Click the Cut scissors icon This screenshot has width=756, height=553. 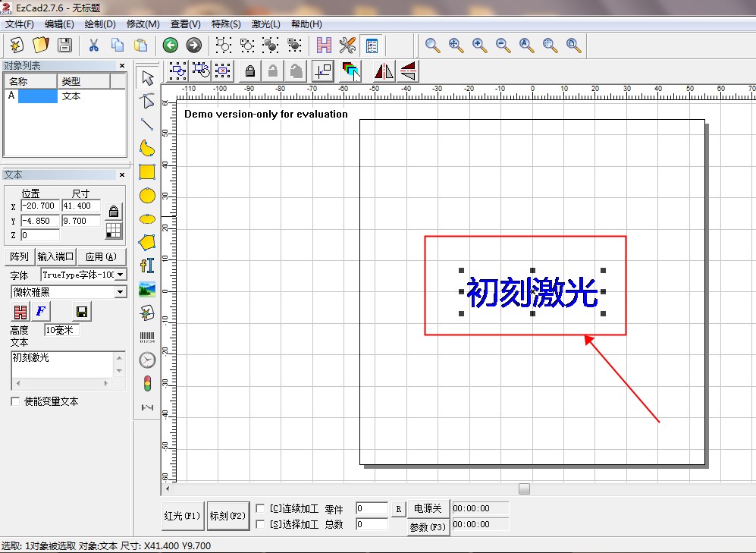(x=94, y=45)
